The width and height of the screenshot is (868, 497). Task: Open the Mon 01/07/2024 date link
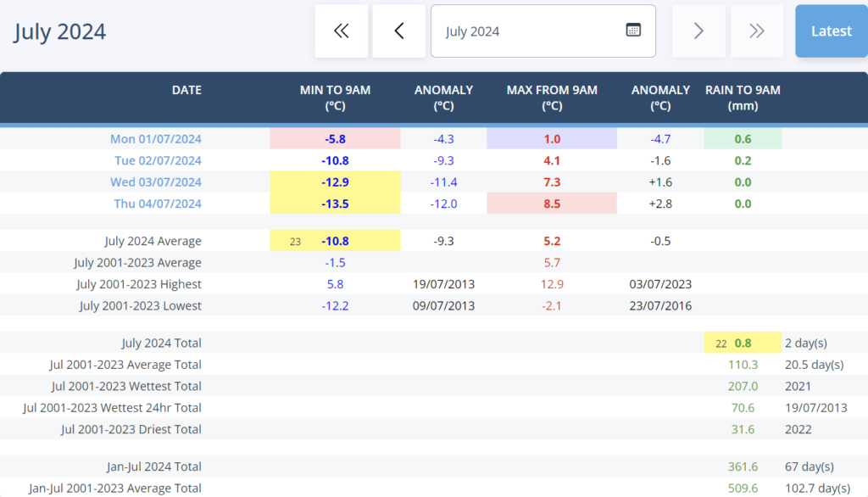pyautogui.click(x=156, y=139)
